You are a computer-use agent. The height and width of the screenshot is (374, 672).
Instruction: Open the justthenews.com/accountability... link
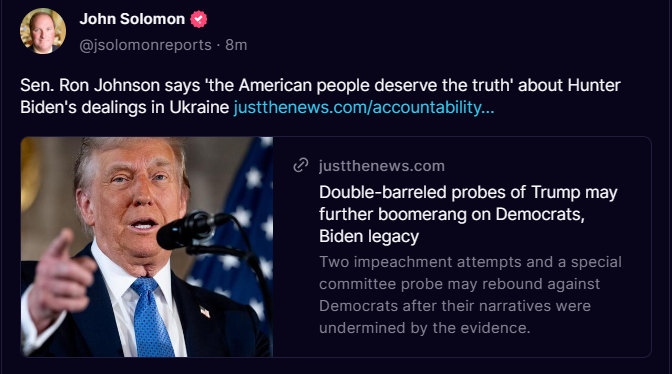pyautogui.click(x=364, y=107)
